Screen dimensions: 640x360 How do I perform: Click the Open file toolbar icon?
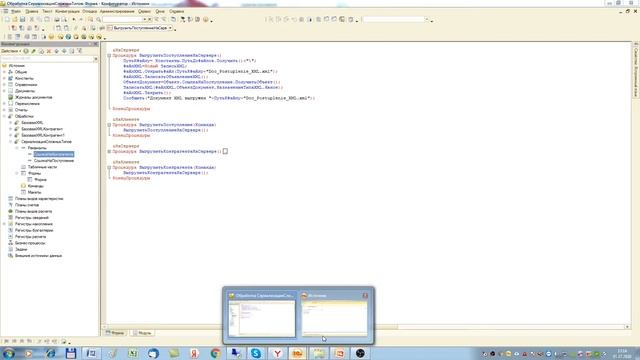click(15, 19)
